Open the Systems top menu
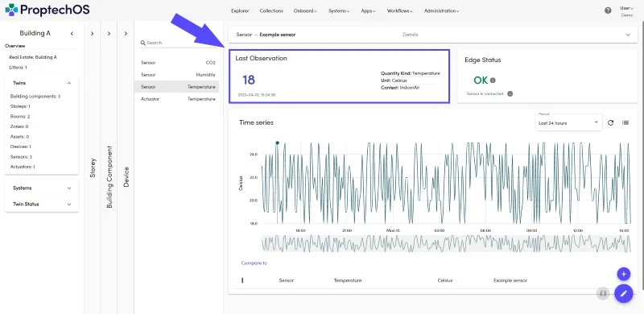The width and height of the screenshot is (644, 314). pos(339,11)
